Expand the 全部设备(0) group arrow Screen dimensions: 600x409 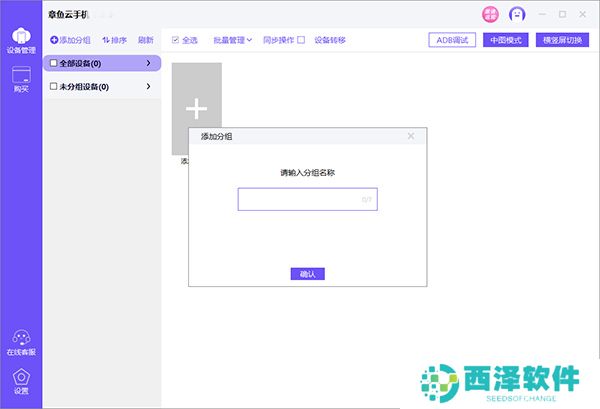click(148, 63)
